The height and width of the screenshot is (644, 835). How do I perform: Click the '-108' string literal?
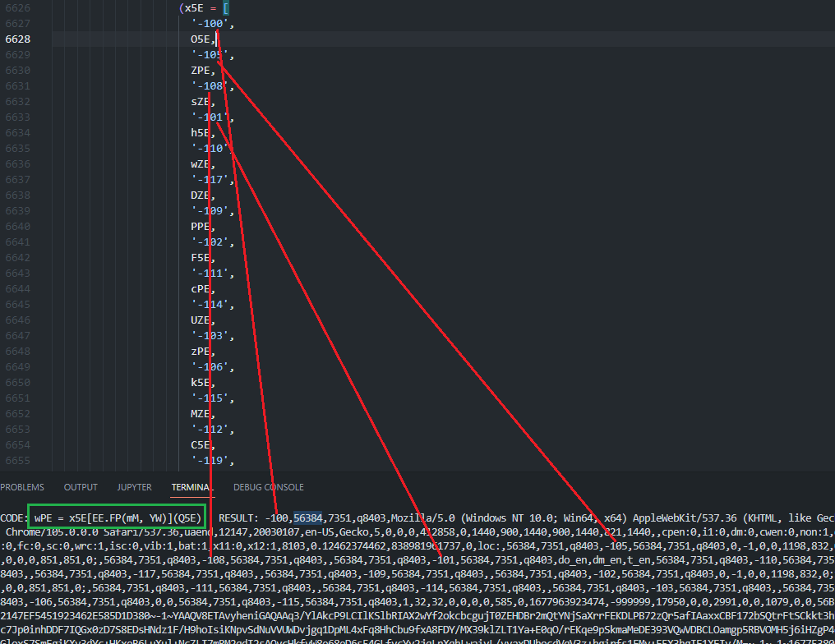[210, 86]
